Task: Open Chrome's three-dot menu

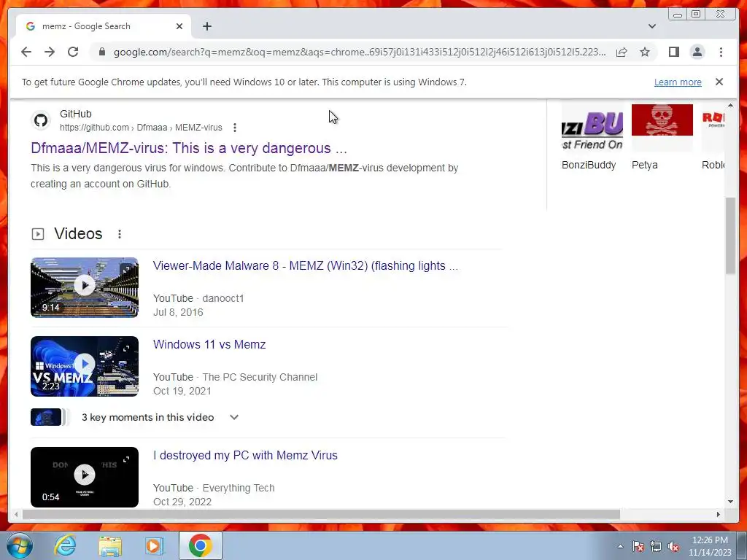Action: coord(721,52)
